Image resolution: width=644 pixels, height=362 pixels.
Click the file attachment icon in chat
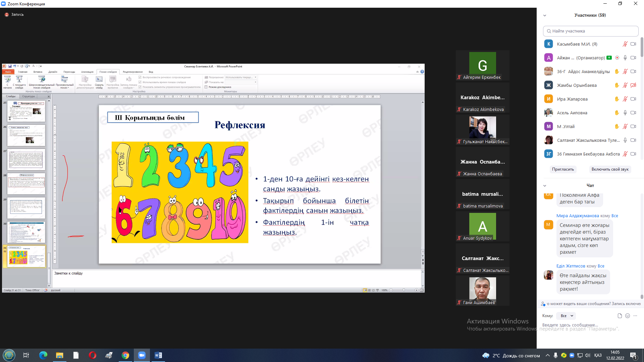pos(620,316)
